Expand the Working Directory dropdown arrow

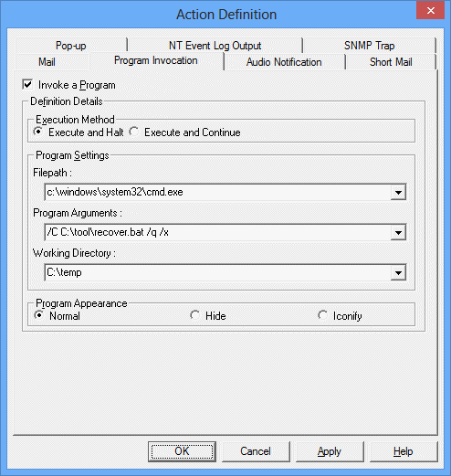click(398, 272)
